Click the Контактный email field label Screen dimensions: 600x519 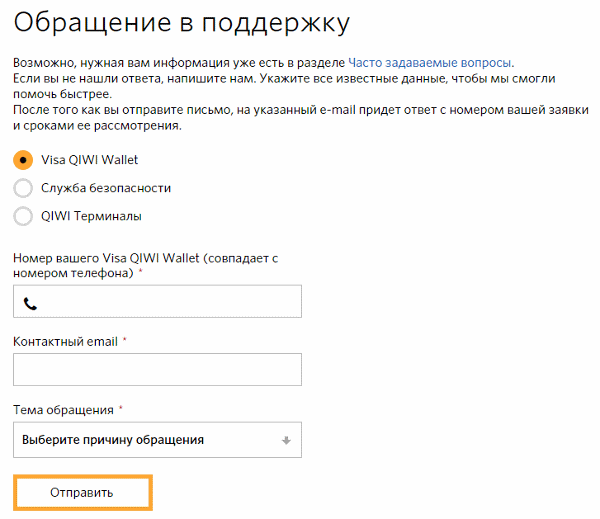pos(65,342)
